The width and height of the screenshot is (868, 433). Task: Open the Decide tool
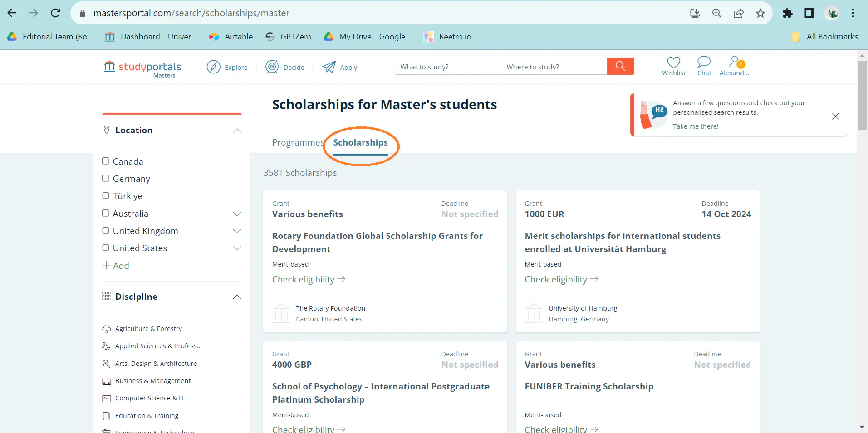coord(272,67)
